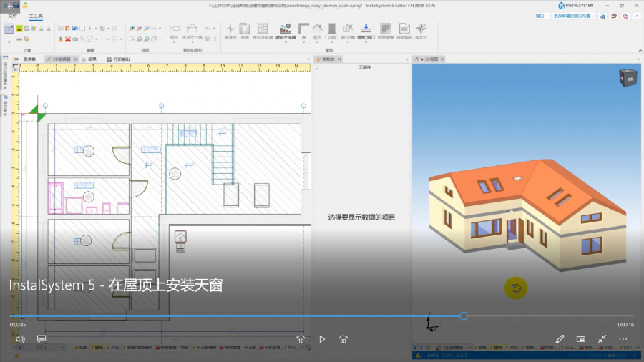Screen dimensions: 644x362
Task: Mute the video using the volume icon
Action: [20, 338]
